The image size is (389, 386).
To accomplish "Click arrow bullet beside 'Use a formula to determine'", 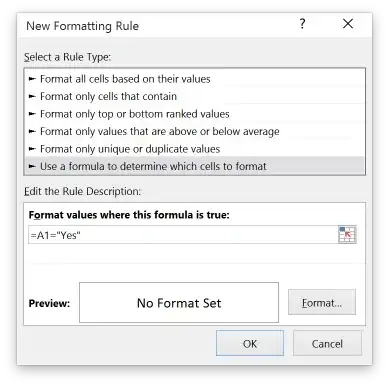I will click(32, 166).
